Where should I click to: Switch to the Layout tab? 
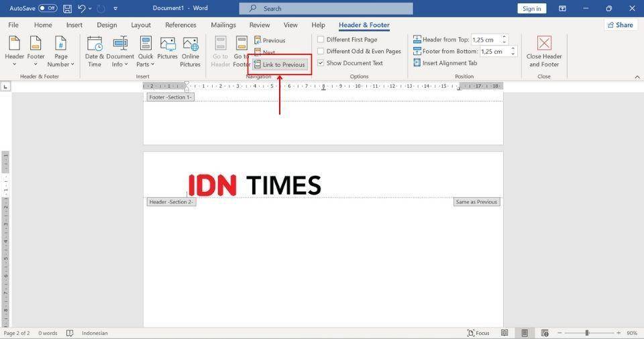pyautogui.click(x=141, y=25)
